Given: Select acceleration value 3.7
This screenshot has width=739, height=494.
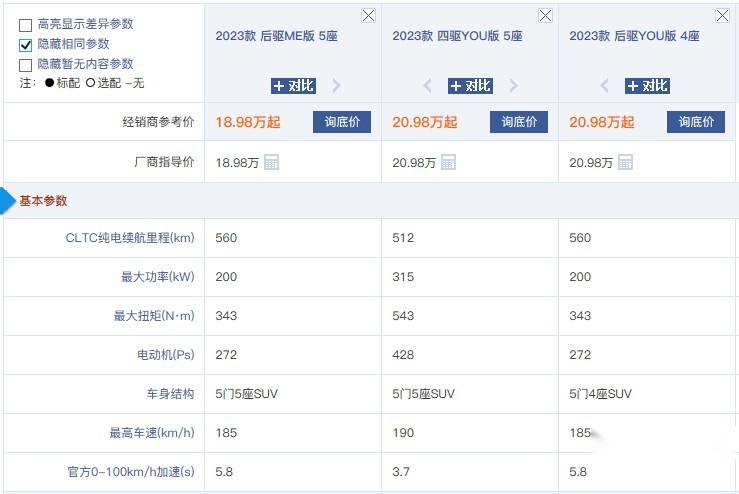Looking at the screenshot, I should [x=401, y=472].
